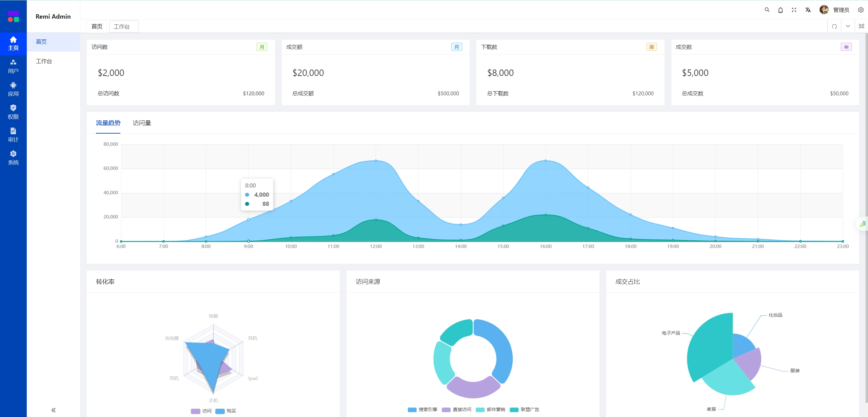Viewport: 868px width, 417px height.
Task: Toggle the 购买 radar legend swatch
Action: pos(220,411)
